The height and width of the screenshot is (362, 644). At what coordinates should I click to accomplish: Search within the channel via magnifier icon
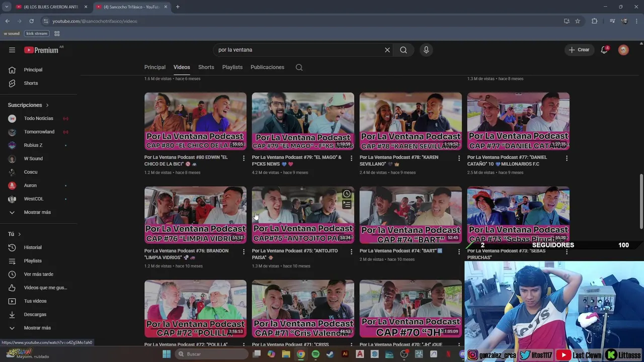[299, 67]
